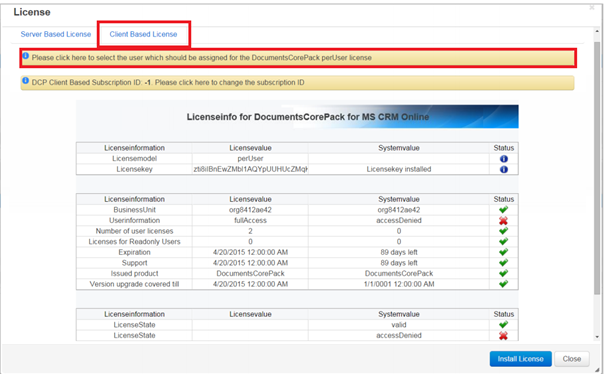Click 'Version upgrade covered till' label
Image resolution: width=605 pixels, height=374 pixels.
pyautogui.click(x=134, y=284)
